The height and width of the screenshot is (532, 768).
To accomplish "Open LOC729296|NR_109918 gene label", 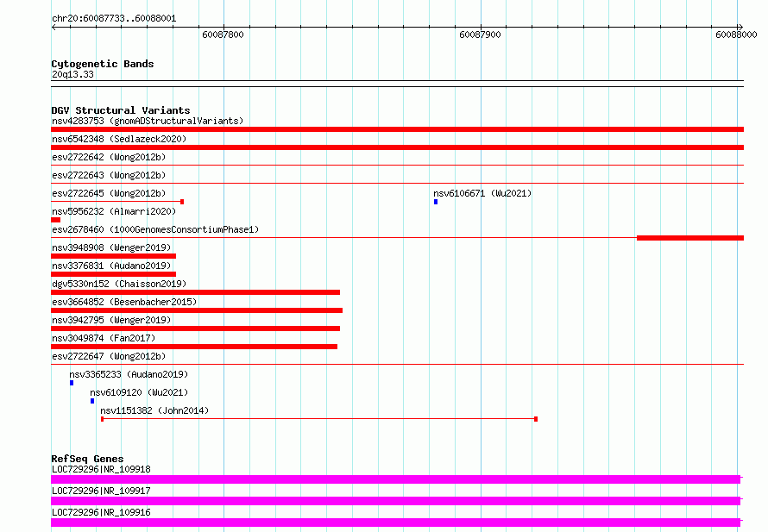I will pyautogui.click(x=101, y=469).
